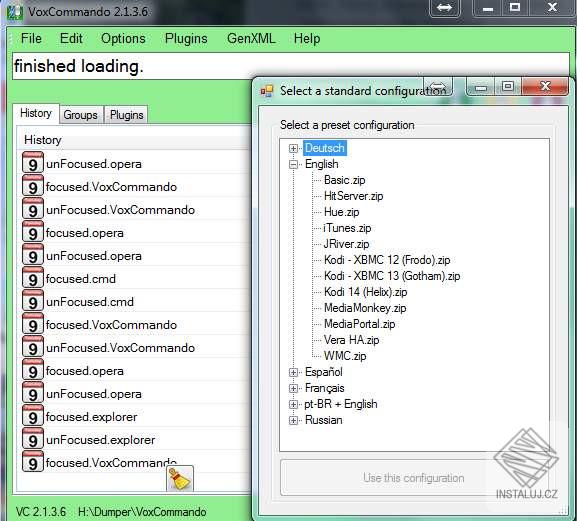This screenshot has height=521, width=577.
Task: Click focused.explorer history entry
Action: click(x=92, y=417)
